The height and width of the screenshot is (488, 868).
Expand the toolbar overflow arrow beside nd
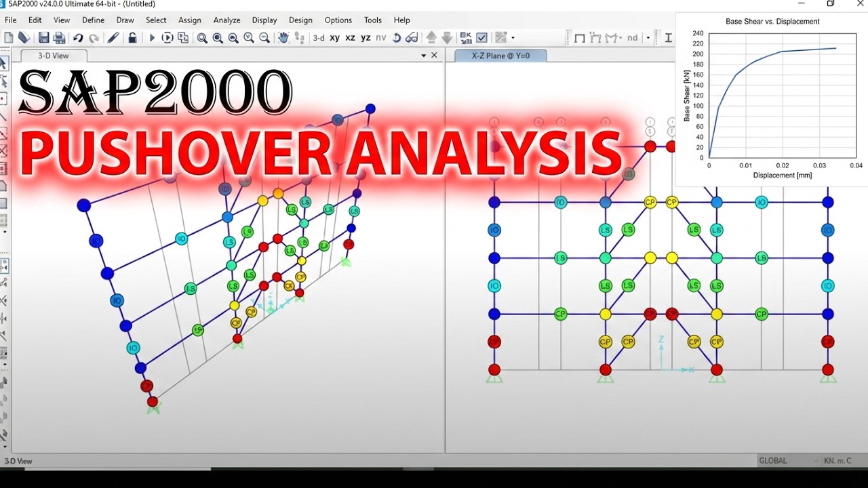(x=648, y=38)
